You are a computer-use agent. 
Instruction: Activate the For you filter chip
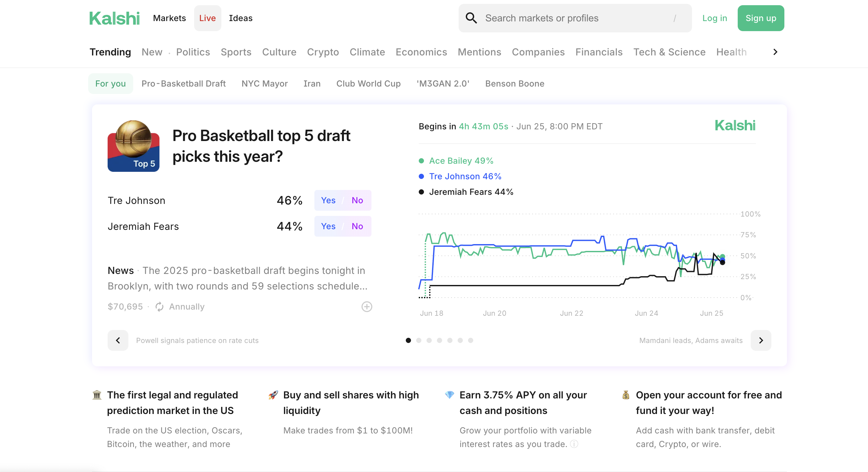[x=110, y=83]
